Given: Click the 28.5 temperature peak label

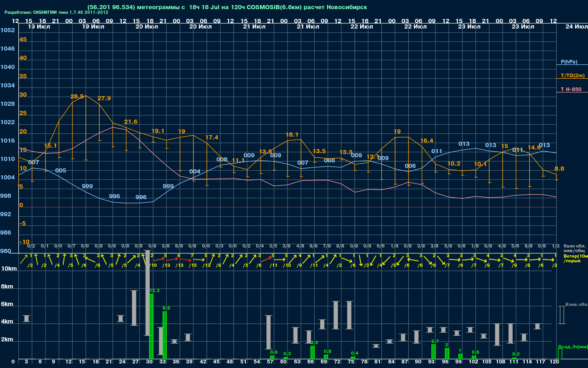Looking at the screenshot, I should 77,97.
